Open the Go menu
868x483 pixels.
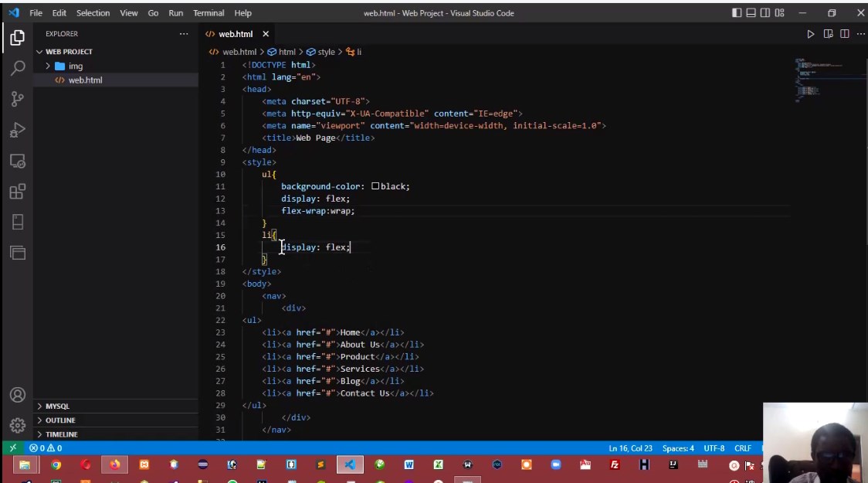click(154, 12)
